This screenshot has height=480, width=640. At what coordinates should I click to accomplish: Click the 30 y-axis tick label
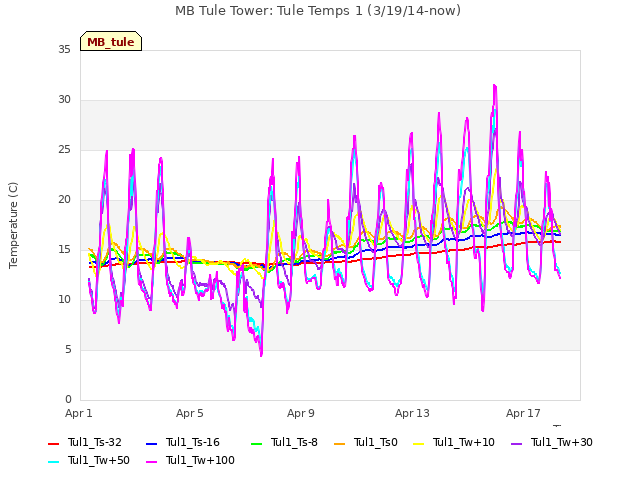point(64,100)
